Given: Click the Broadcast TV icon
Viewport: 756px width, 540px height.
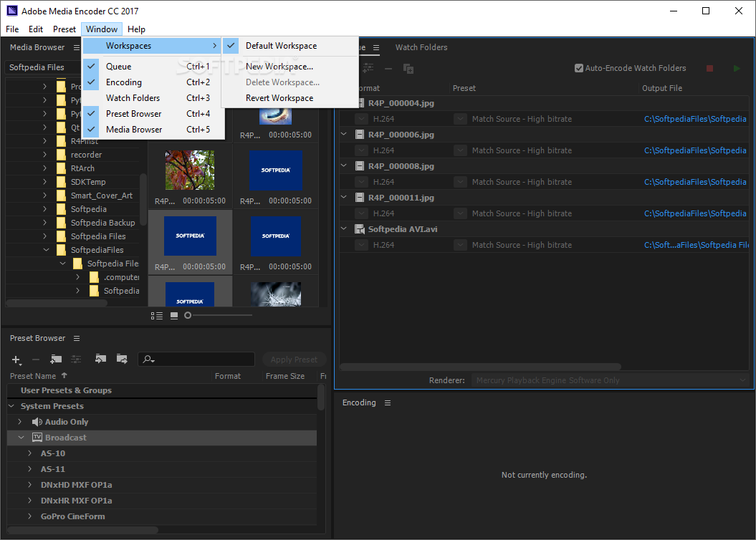Looking at the screenshot, I should (x=37, y=438).
